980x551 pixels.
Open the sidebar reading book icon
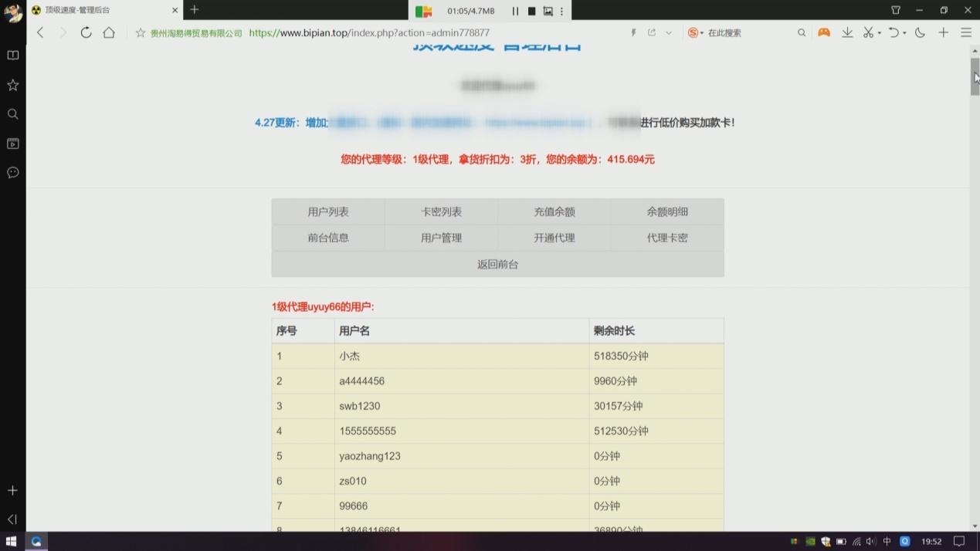tap(12, 56)
